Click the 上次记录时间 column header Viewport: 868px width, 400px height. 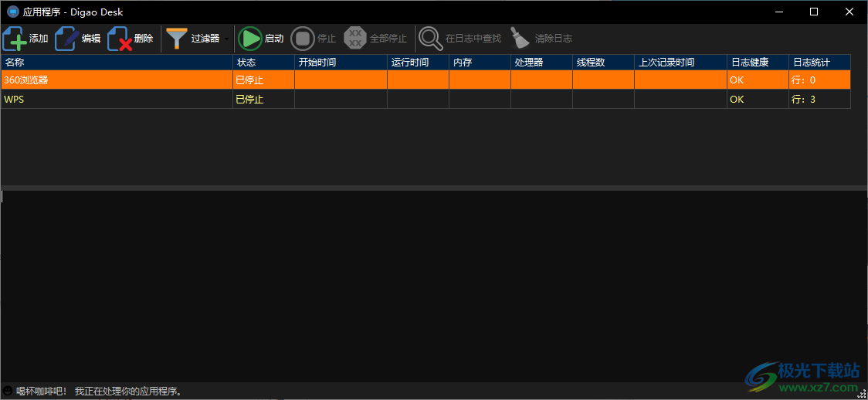[681, 62]
